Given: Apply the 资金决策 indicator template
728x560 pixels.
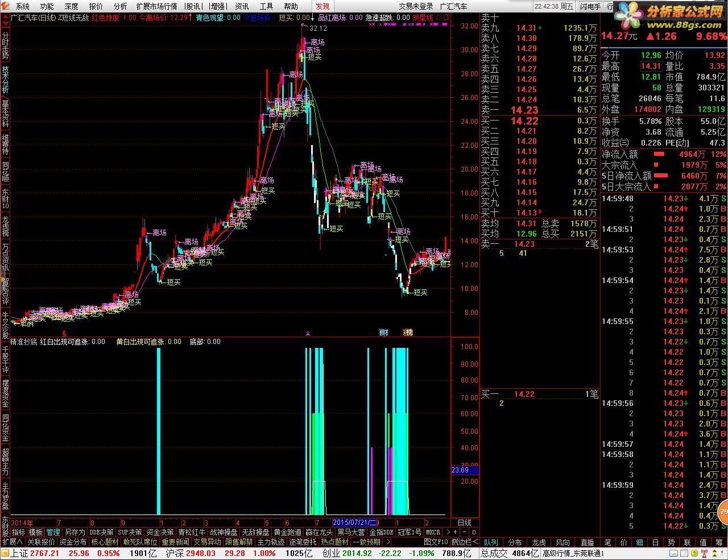Looking at the screenshot, I should (160, 533).
